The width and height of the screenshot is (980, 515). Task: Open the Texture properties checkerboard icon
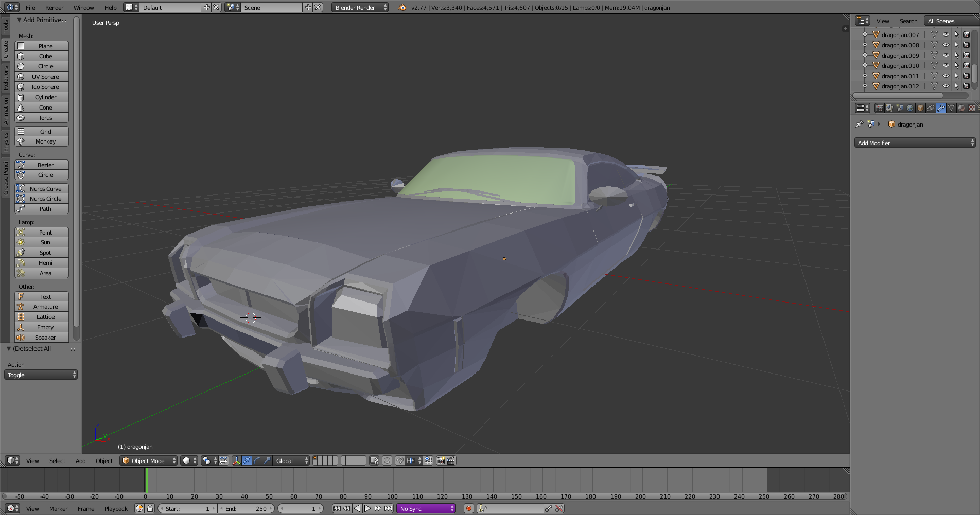click(x=971, y=108)
